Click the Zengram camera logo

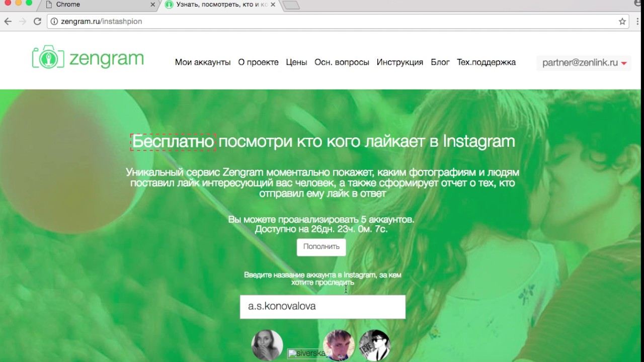tap(48, 57)
